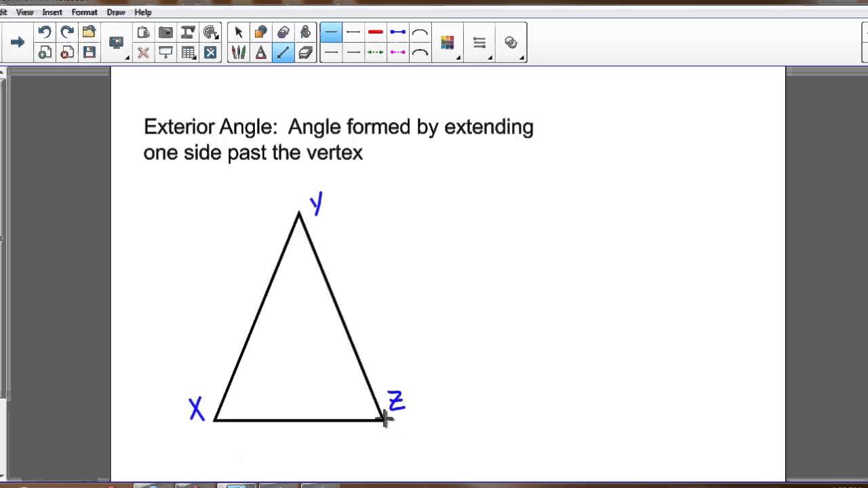Open the add-ons palette icon
The width and height of the screenshot is (868, 488).
tap(211, 32)
